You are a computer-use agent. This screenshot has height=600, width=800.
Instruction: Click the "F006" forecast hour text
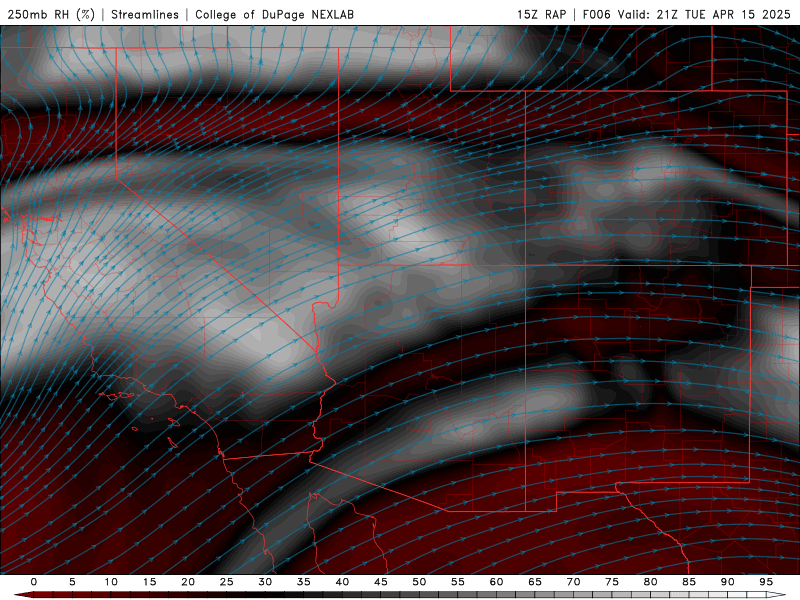pos(596,14)
